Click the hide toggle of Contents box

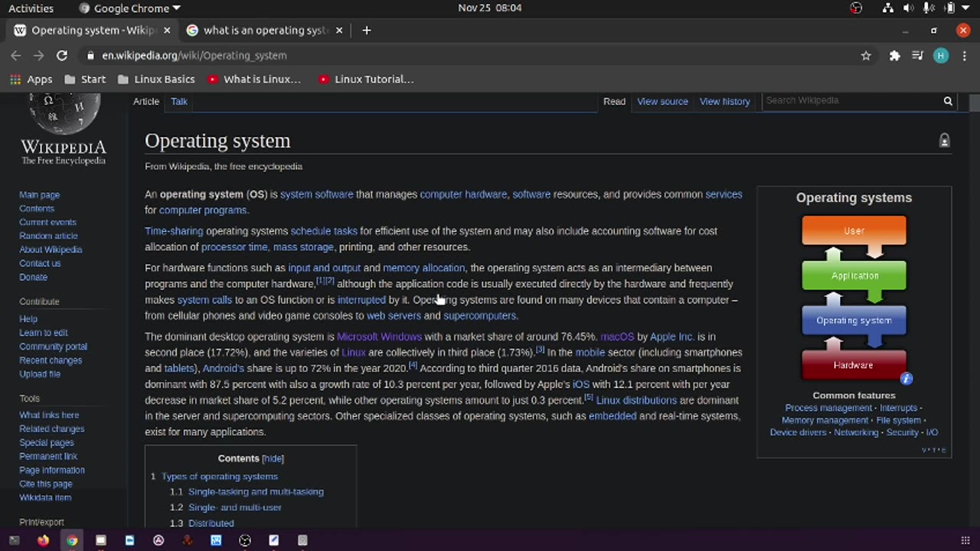[273, 458]
